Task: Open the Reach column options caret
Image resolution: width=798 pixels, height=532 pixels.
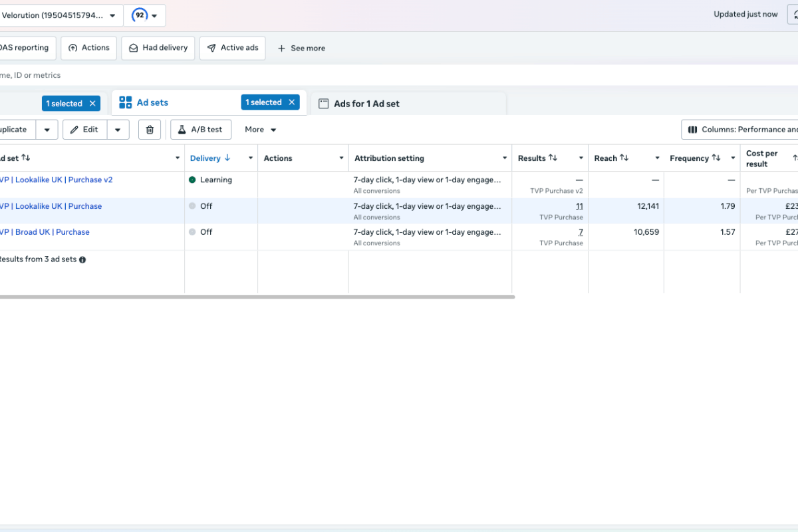Action: tap(657, 158)
